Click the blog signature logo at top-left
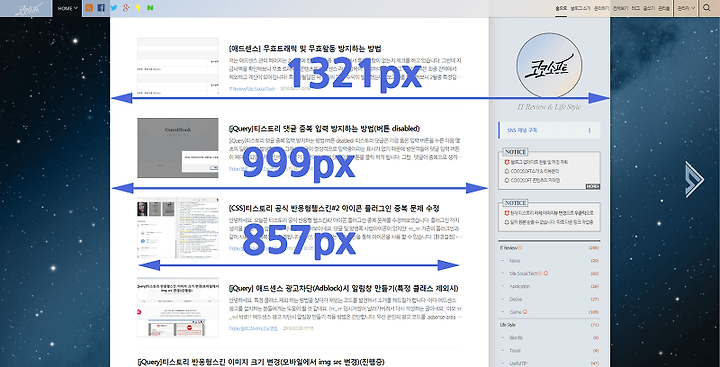720x367 pixels. tap(28, 8)
